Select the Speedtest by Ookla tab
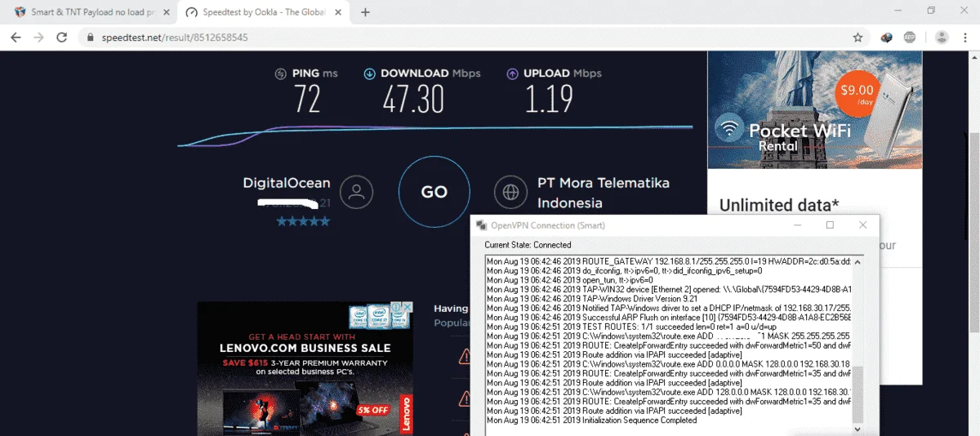This screenshot has height=436, width=980. pyautogui.click(x=263, y=12)
